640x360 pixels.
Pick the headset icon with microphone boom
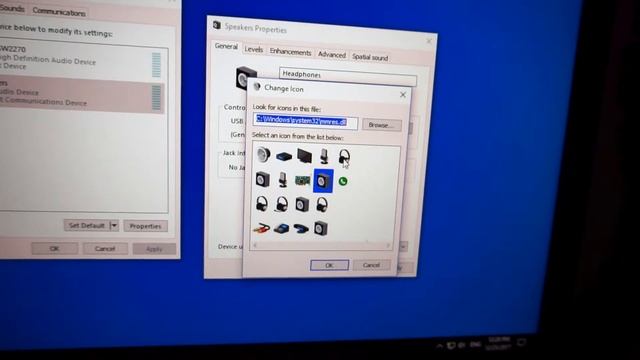coord(281,204)
